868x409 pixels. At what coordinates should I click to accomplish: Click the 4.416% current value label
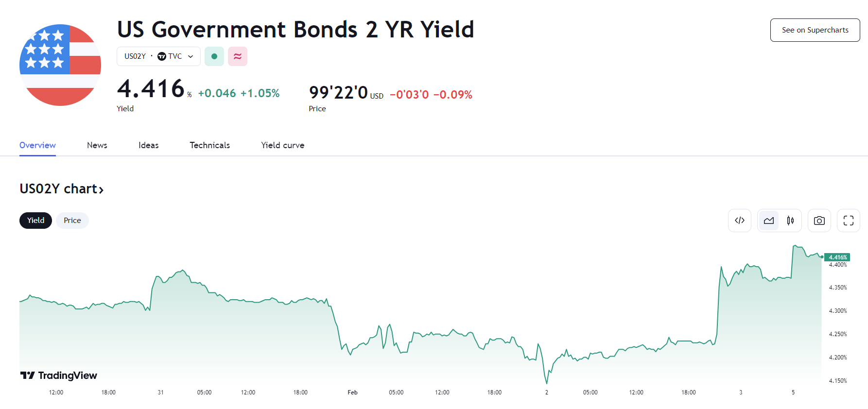837,257
